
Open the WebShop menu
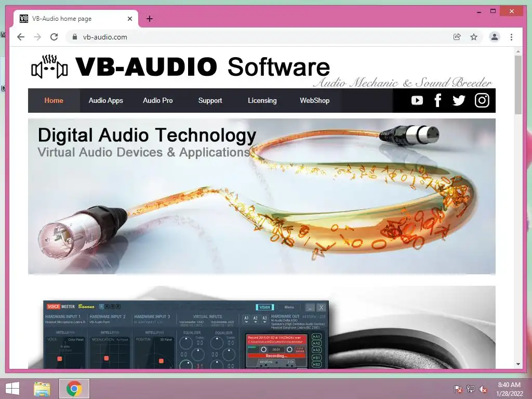[314, 100]
